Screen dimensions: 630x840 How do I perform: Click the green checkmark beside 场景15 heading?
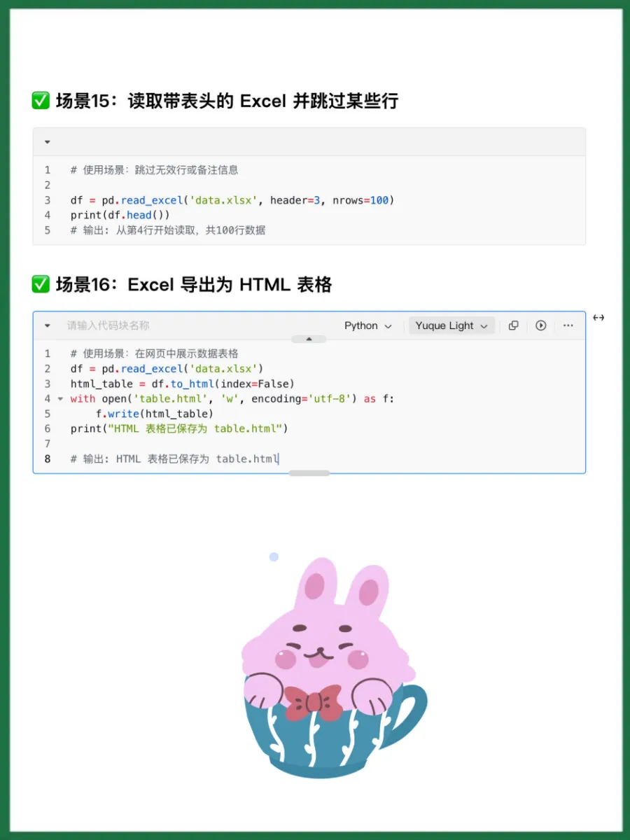pos(41,101)
